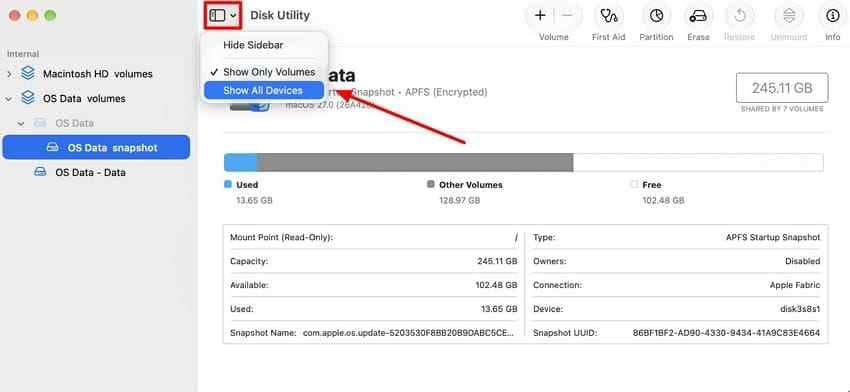Click the Snapshot Name value text

click(407, 333)
